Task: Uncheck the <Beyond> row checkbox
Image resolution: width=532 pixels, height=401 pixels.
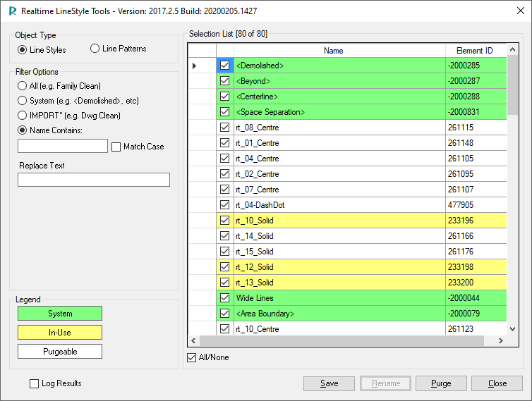Action: point(224,80)
